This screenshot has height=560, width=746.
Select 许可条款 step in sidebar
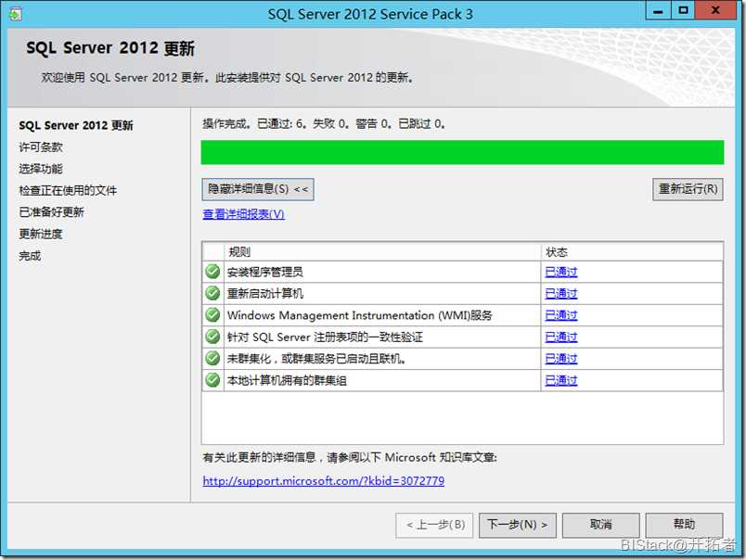pyautogui.click(x=41, y=147)
